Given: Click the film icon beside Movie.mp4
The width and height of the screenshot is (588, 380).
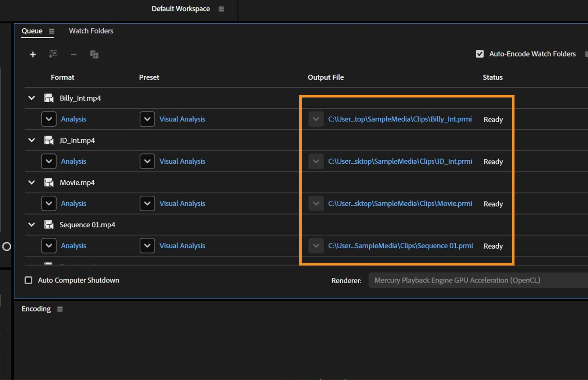Looking at the screenshot, I should click(48, 182).
